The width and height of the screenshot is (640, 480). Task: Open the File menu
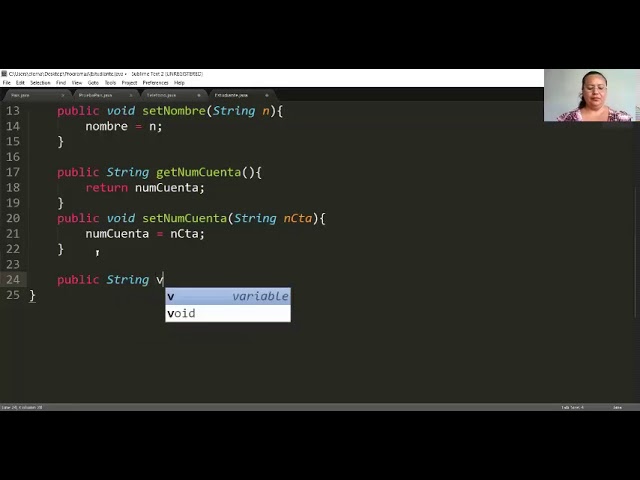pyautogui.click(x=7, y=83)
